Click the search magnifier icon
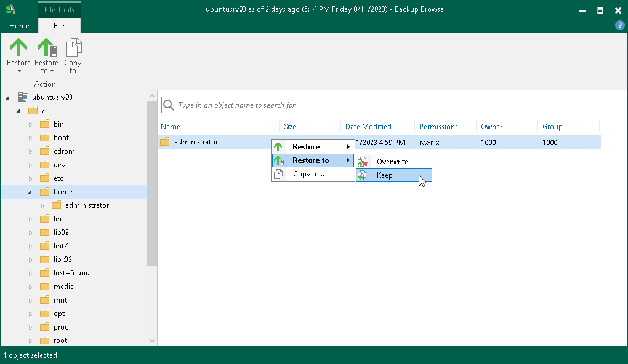The image size is (628, 364). 169,105
